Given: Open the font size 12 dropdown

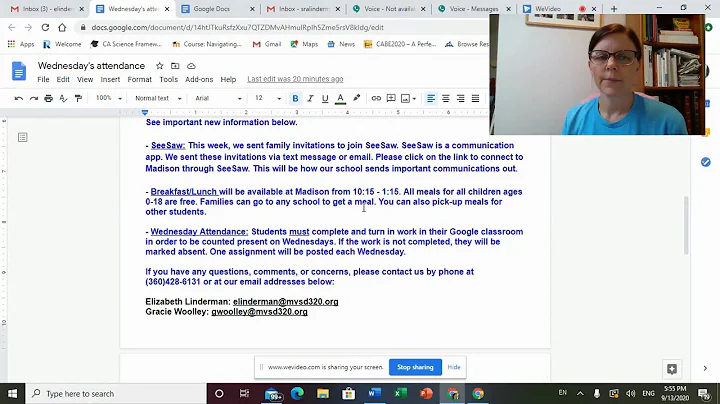Looking at the screenshot, I should pos(268,98).
